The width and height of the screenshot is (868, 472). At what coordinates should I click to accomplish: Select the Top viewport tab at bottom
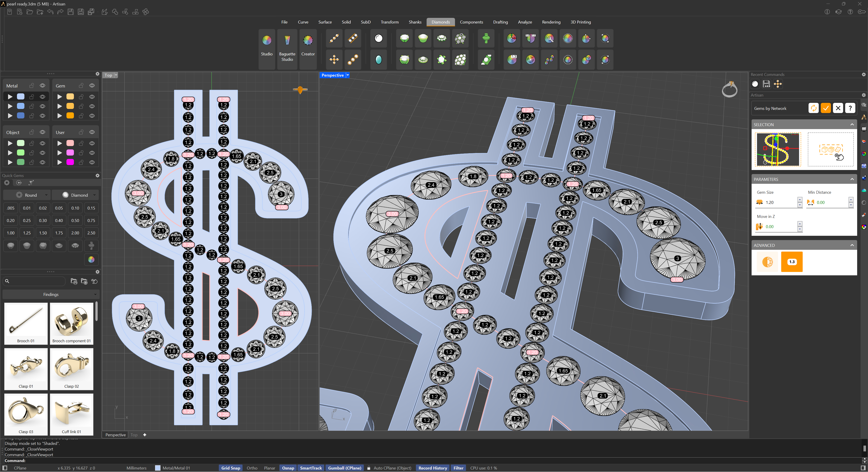[134, 435]
